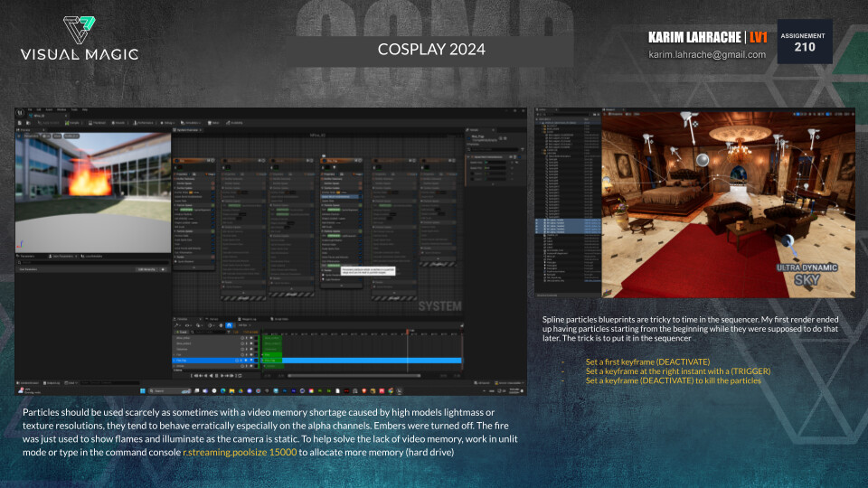The width and height of the screenshot is (868, 488).
Task: Click the r.streaming.poolsize 15000 command text
Action: (x=240, y=452)
